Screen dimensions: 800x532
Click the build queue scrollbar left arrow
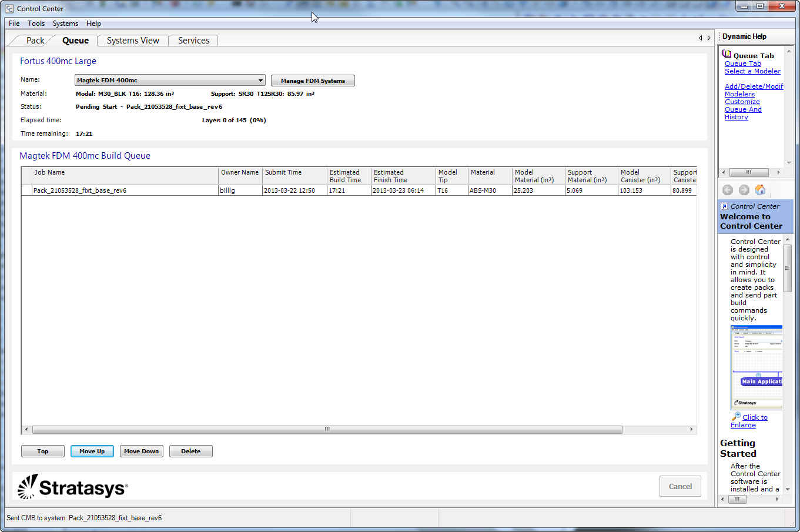tap(26, 430)
